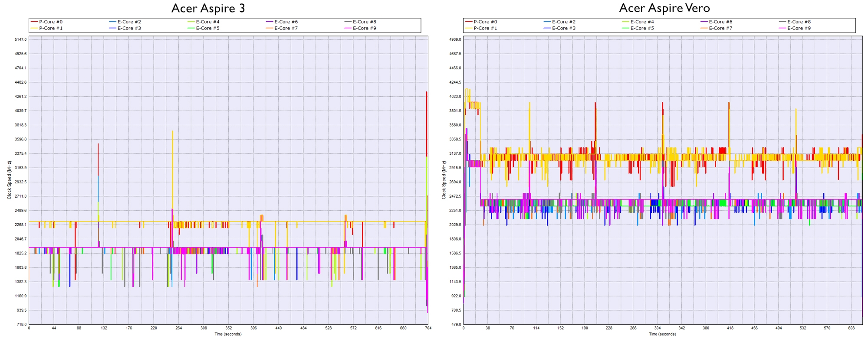Click the E-Core #5 legend entry in the Aspire 3 chart
This screenshot has width=868, height=342.
point(204,28)
